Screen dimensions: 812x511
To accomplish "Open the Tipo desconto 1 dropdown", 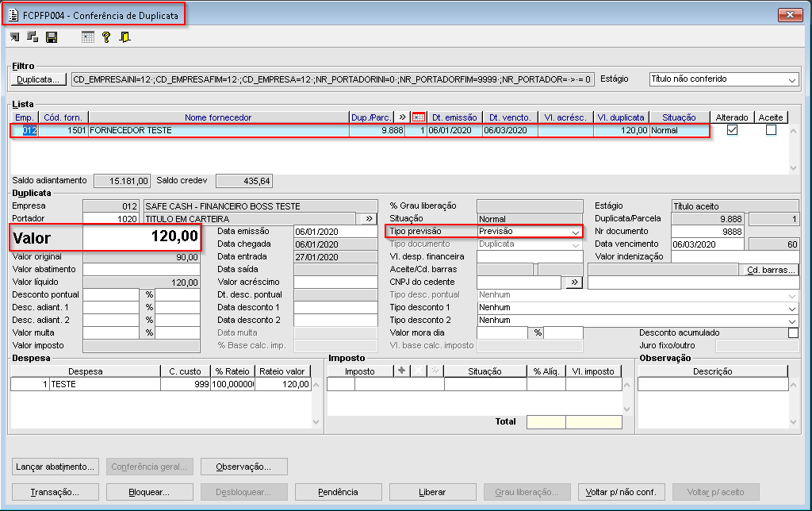I will [791, 308].
